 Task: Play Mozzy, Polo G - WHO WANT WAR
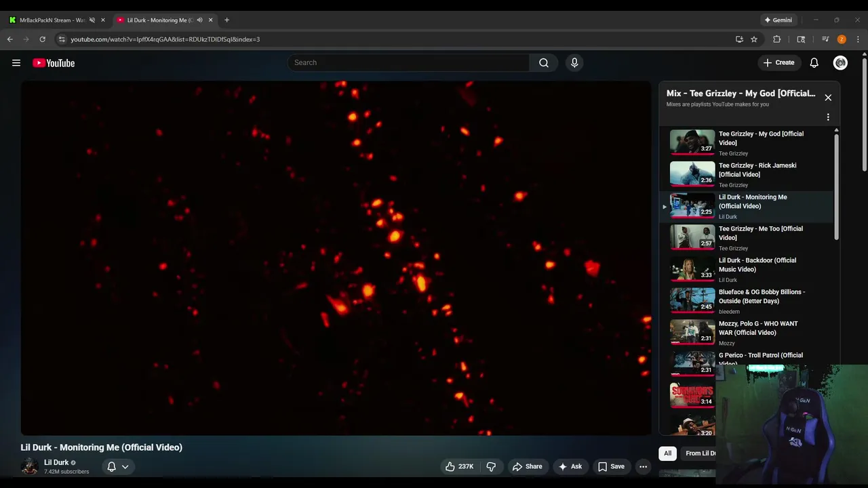point(746,333)
